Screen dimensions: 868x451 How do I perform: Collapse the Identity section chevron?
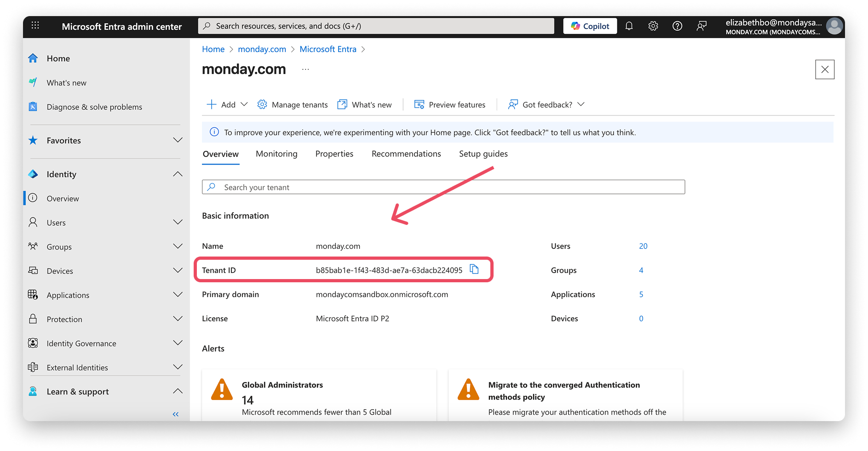click(x=178, y=174)
